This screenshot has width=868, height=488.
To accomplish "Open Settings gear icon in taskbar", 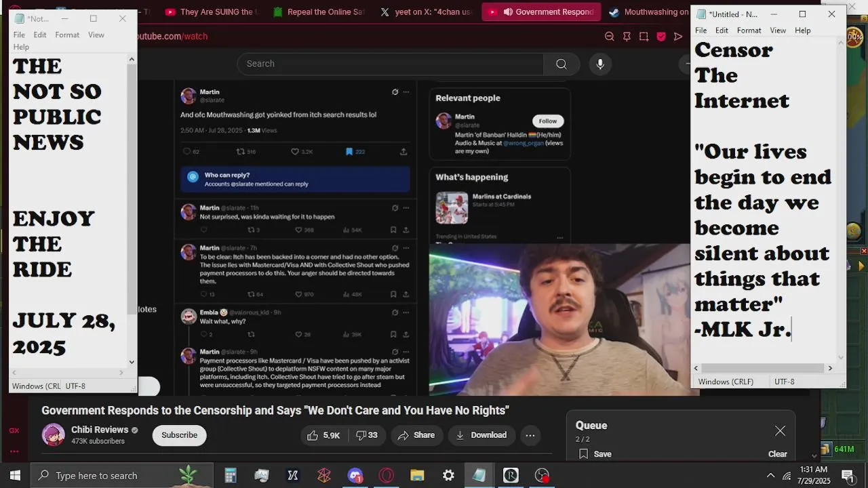I will coord(448,475).
